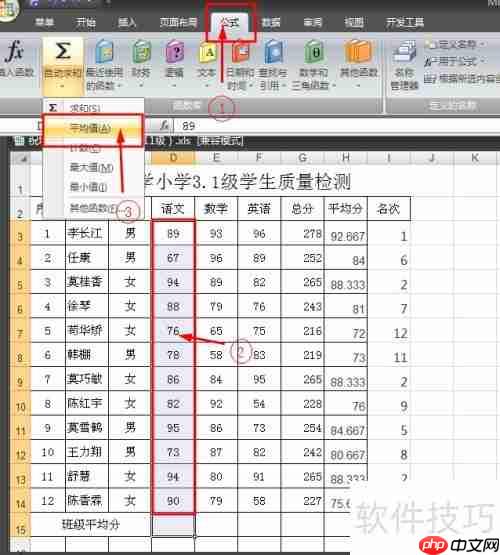
Task: Choose 计数(C) Count from AutoSum menu
Action: (x=93, y=149)
